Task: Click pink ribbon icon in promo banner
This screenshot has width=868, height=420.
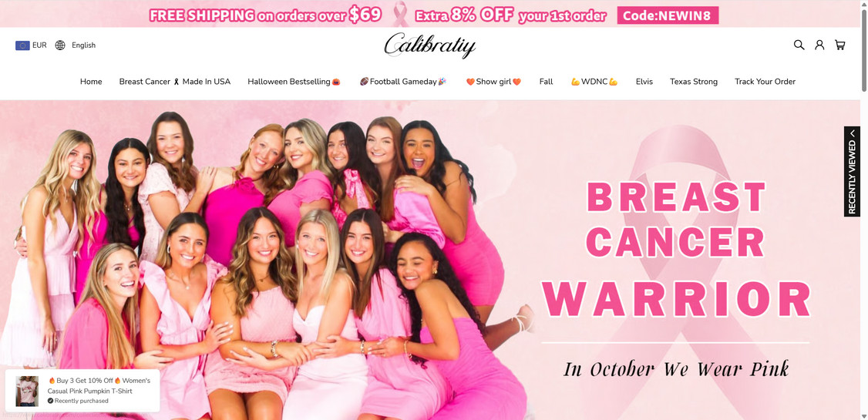Action: click(x=400, y=14)
